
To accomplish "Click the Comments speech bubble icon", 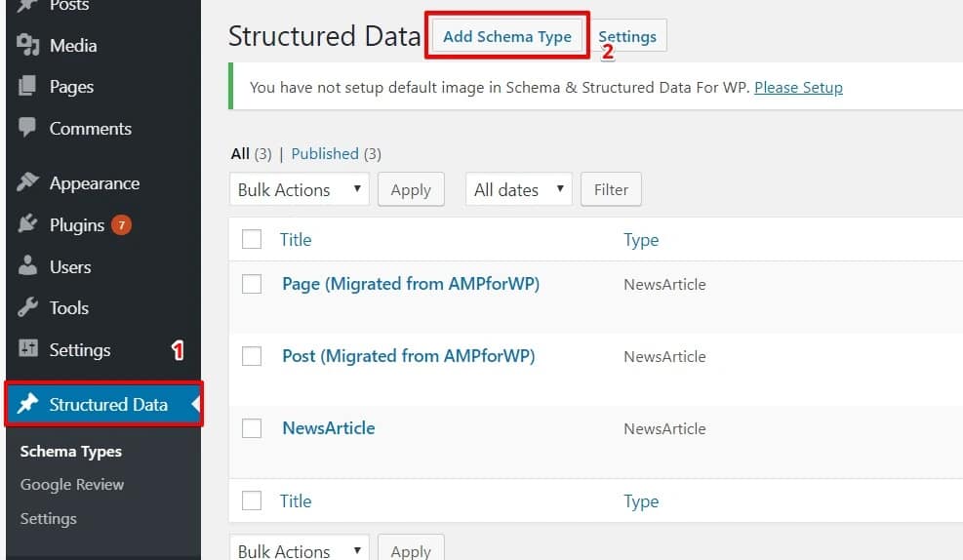I will coord(27,127).
